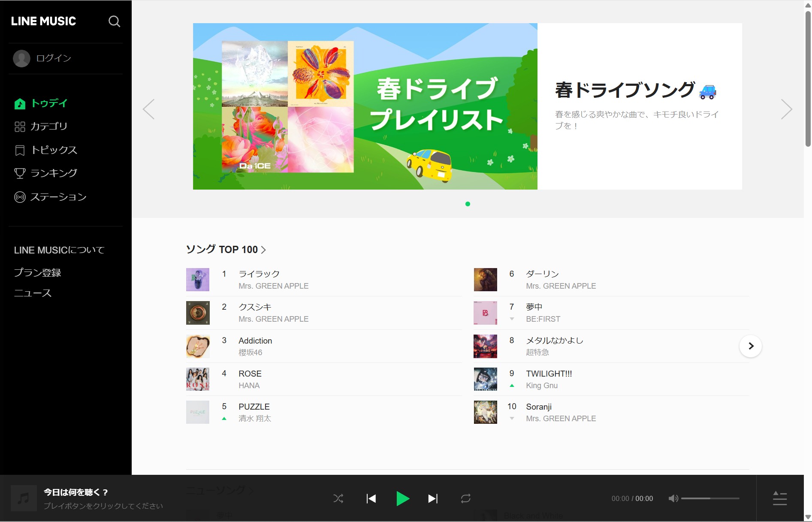Click the クスシキ album cover

(198, 313)
